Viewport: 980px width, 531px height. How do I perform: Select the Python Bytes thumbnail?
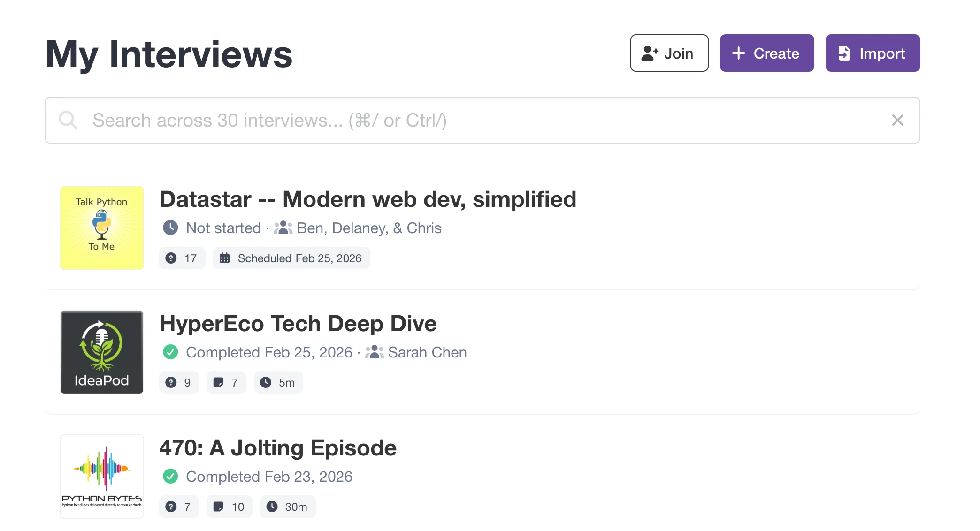pyautogui.click(x=102, y=476)
